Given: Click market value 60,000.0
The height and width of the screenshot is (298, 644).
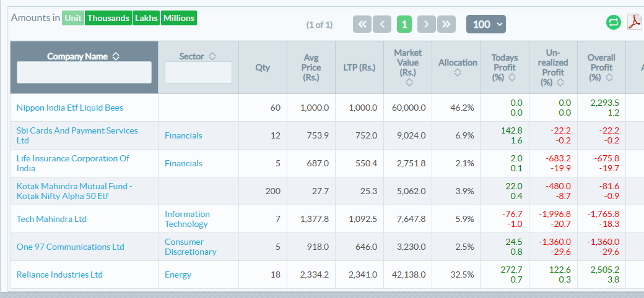Looking at the screenshot, I should point(408,108).
